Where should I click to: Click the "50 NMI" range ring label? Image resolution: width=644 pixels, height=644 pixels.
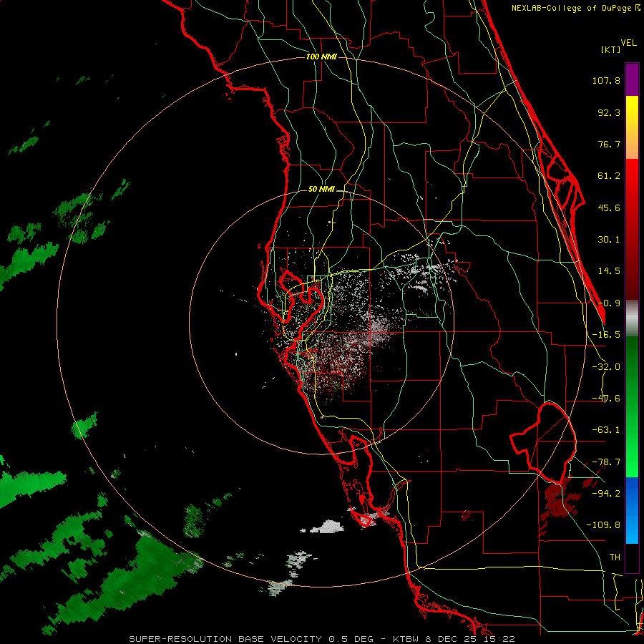(x=321, y=190)
